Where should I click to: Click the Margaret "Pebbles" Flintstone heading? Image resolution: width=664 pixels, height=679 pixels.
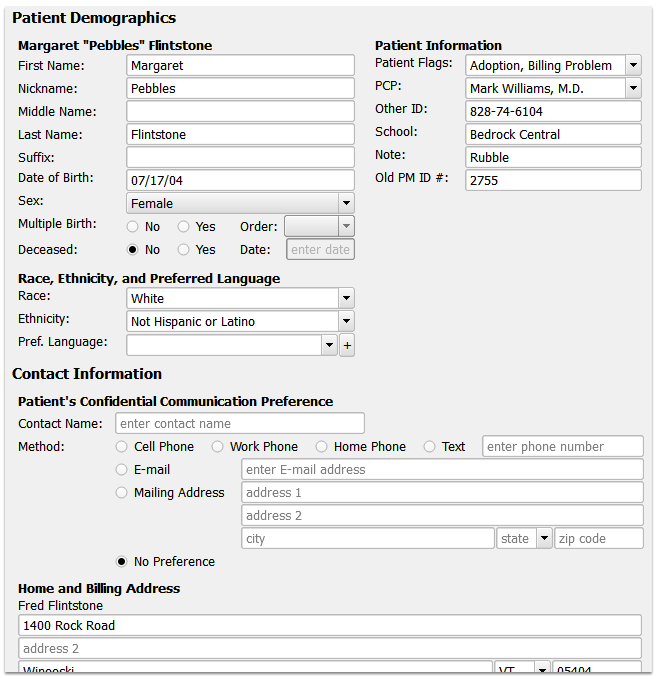(116, 46)
